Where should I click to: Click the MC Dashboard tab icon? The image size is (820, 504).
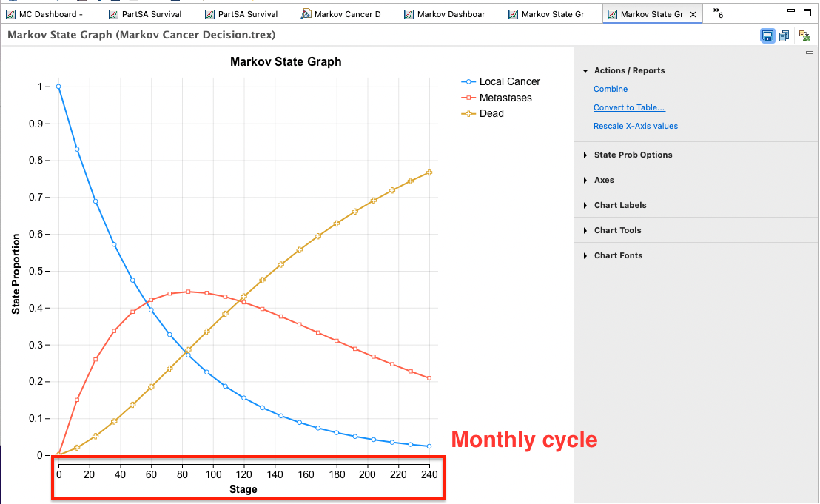tap(10, 14)
